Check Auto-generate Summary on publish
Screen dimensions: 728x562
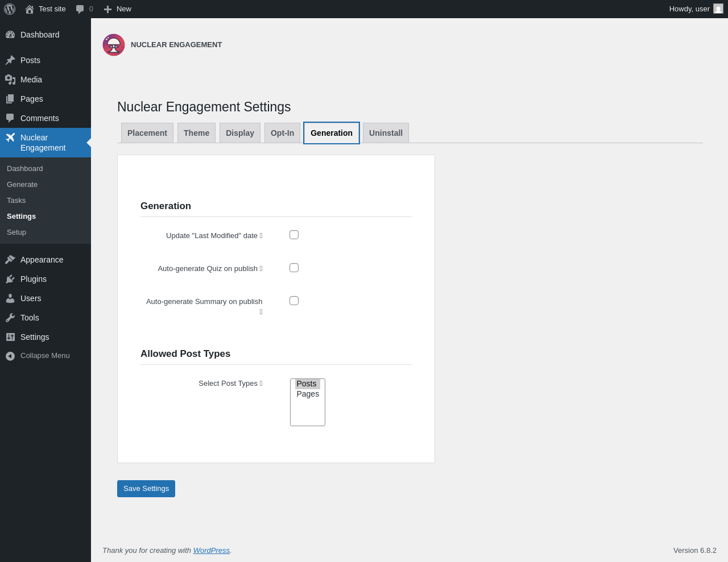tap(294, 301)
